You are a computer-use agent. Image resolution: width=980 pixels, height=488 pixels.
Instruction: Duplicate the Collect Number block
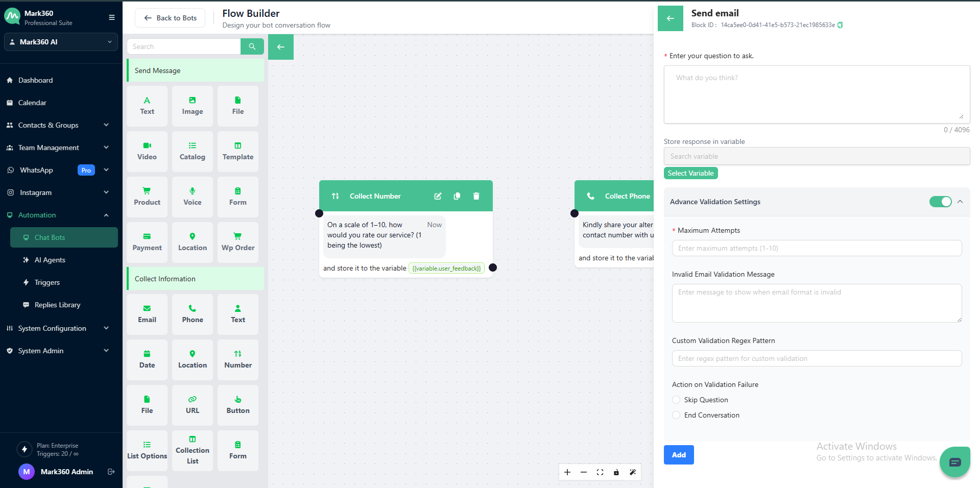coord(457,196)
